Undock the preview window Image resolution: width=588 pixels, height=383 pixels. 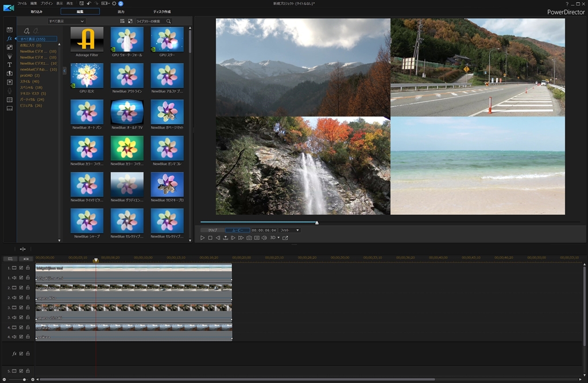[285, 238]
